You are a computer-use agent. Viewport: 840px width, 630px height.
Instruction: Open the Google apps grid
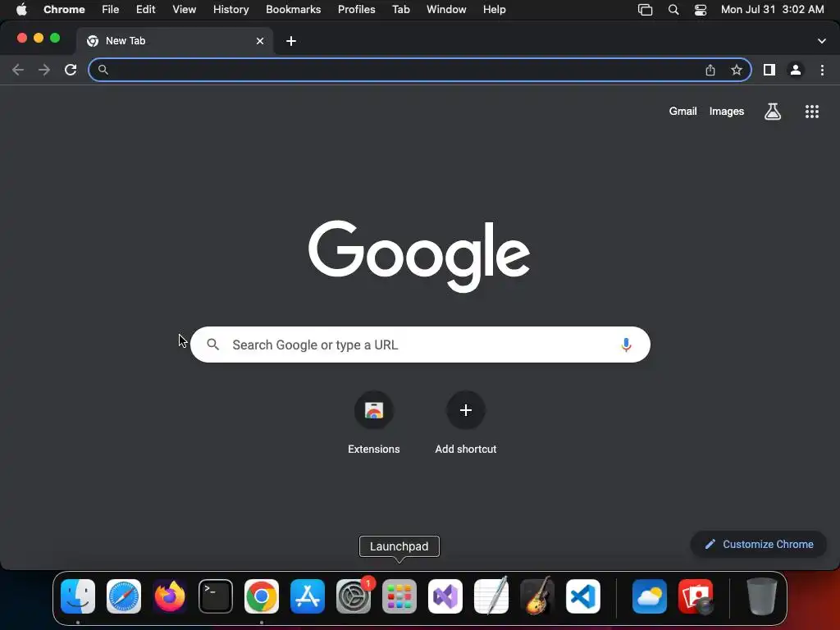pyautogui.click(x=811, y=112)
